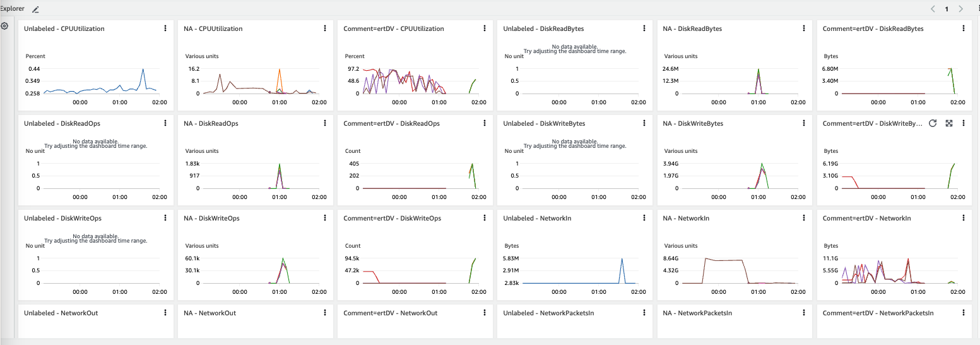980x345 pixels.
Task: Click the Unlabeled - CPUUtilization chart title
Action: 64,28
